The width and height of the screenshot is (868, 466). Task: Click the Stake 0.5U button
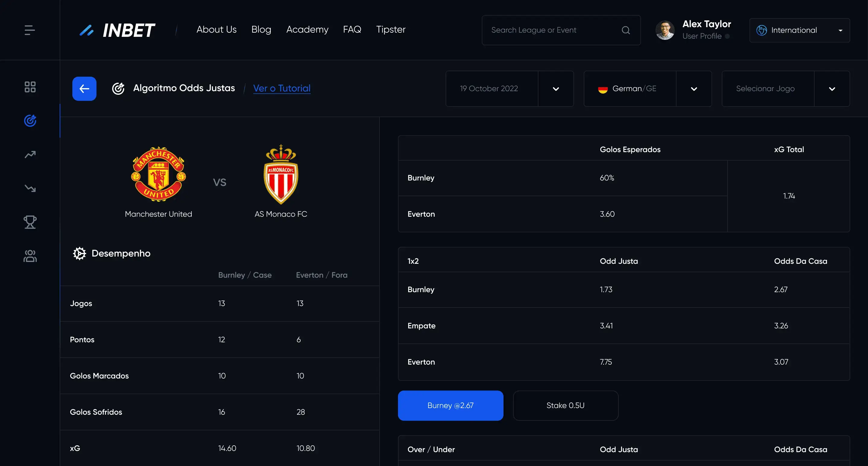point(565,406)
